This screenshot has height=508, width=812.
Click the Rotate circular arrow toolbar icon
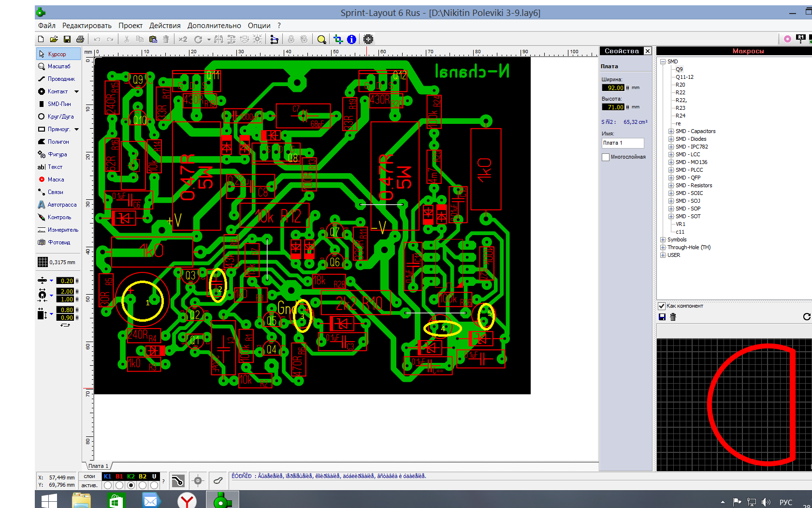198,39
